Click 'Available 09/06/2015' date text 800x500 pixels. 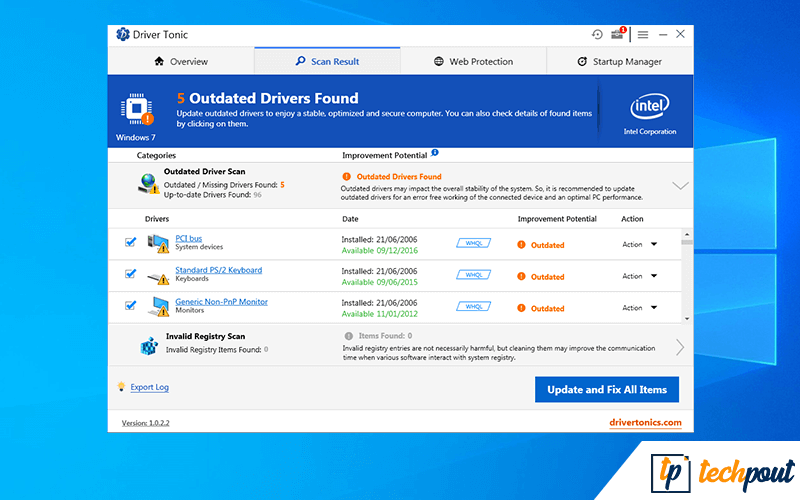pyautogui.click(x=380, y=282)
